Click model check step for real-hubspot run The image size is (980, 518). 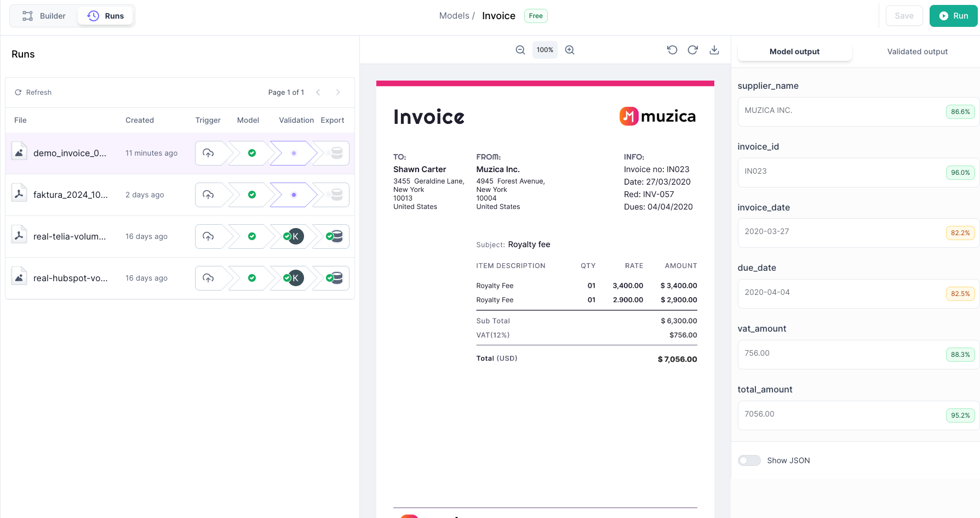(x=252, y=278)
